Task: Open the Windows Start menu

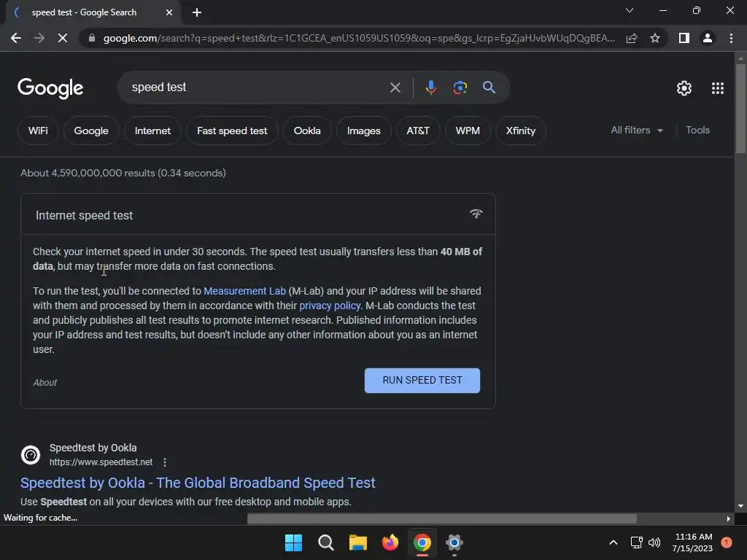Action: tap(293, 542)
